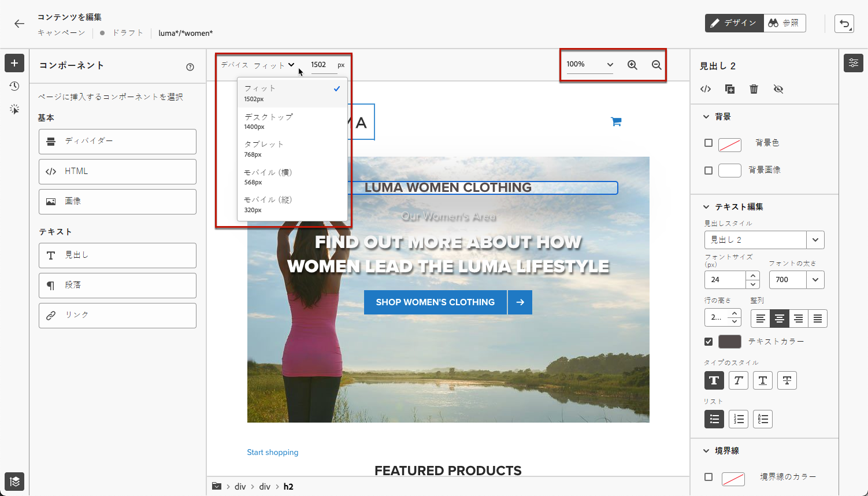Enable the 背景色 checkbox
Viewport: 868px width, 496px height.
709,143
